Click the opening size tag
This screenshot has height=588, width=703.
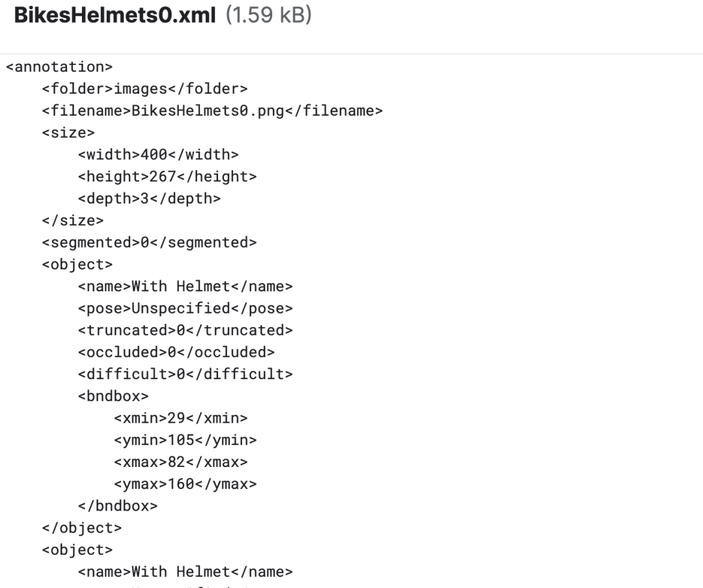[68, 133]
